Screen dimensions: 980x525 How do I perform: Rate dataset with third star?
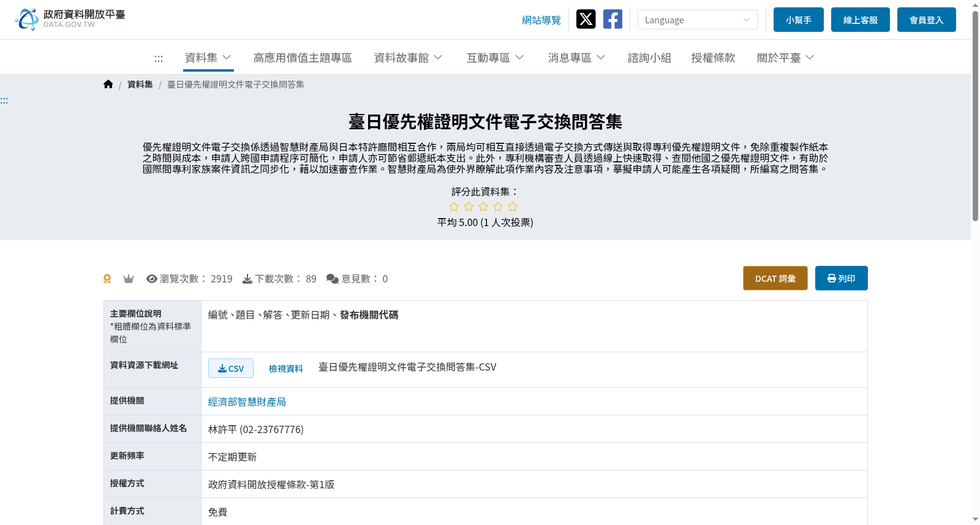click(483, 207)
